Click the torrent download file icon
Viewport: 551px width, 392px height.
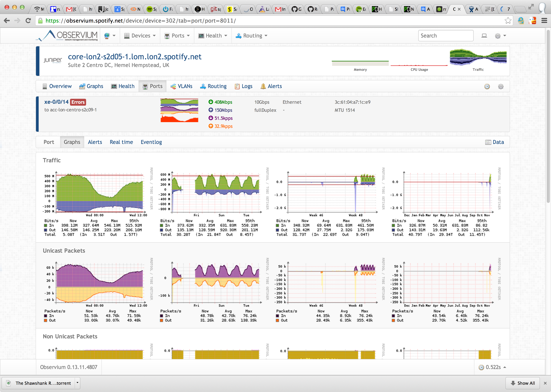[x=9, y=383]
